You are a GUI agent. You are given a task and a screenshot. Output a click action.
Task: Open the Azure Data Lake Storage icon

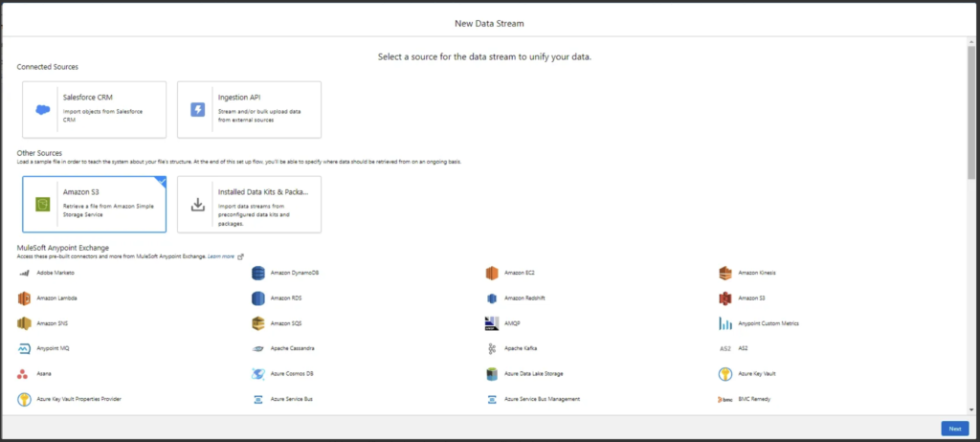tap(492, 374)
